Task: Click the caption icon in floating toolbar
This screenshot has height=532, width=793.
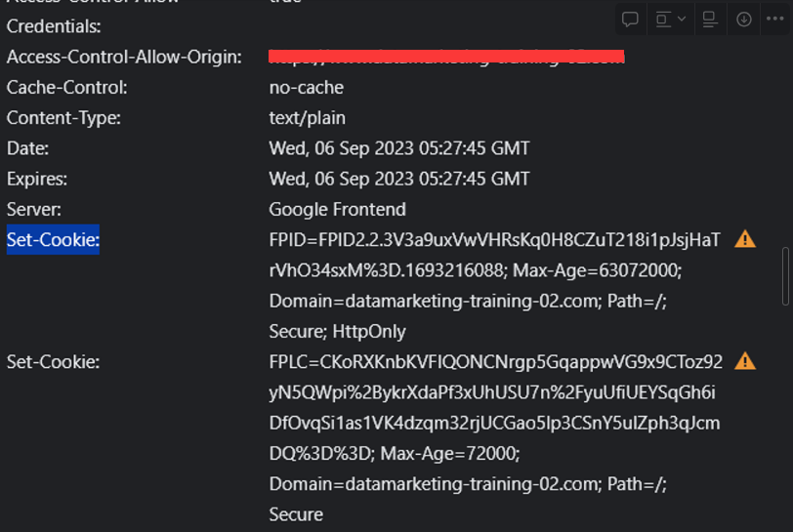Action: 710,20
